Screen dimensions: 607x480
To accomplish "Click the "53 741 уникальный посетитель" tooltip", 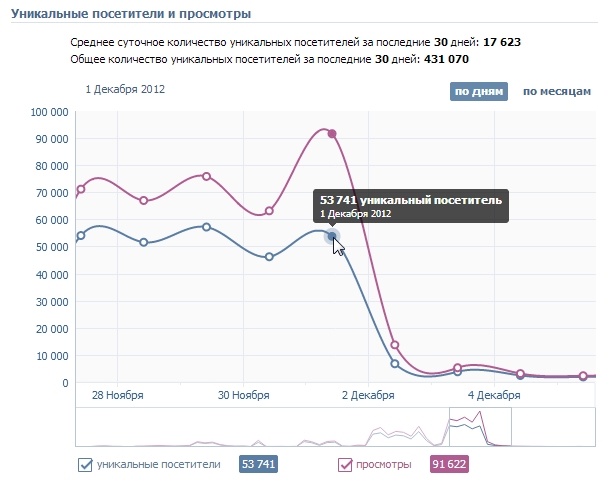I will pos(410,206).
